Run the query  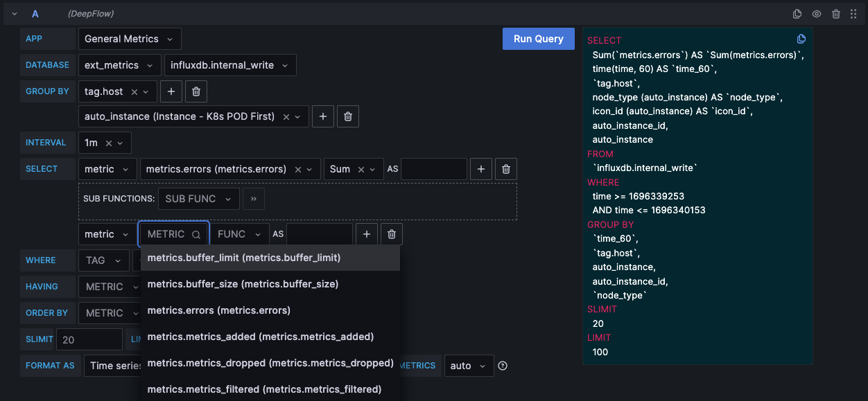click(x=538, y=39)
